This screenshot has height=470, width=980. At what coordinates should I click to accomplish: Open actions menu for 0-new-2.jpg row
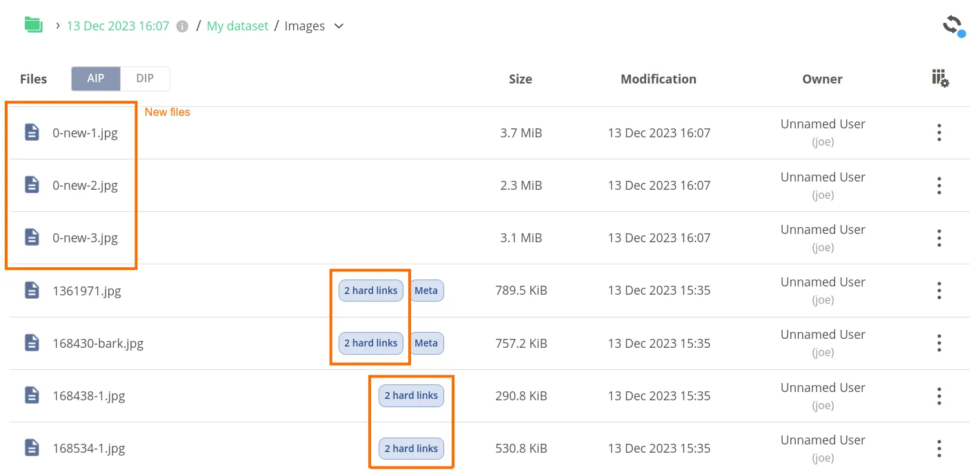(x=939, y=185)
